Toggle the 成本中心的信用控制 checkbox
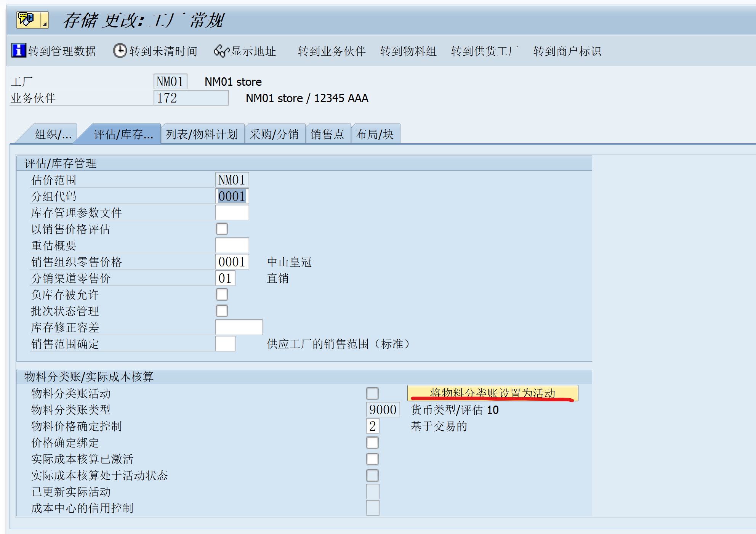Viewport: 756px width, 534px height. coord(372,508)
